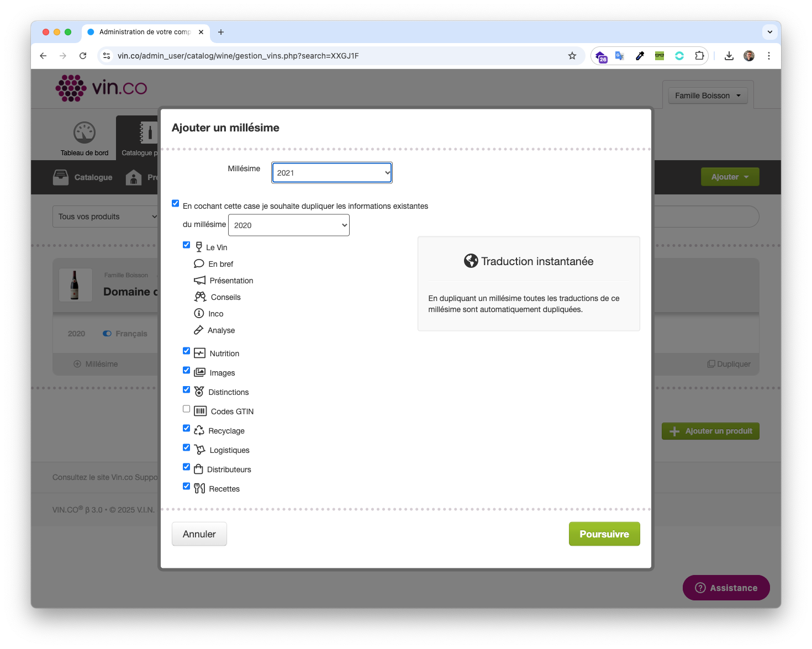Image resolution: width=812 pixels, height=649 pixels.
Task: Click the Nutrition chart icon
Action: [199, 353]
